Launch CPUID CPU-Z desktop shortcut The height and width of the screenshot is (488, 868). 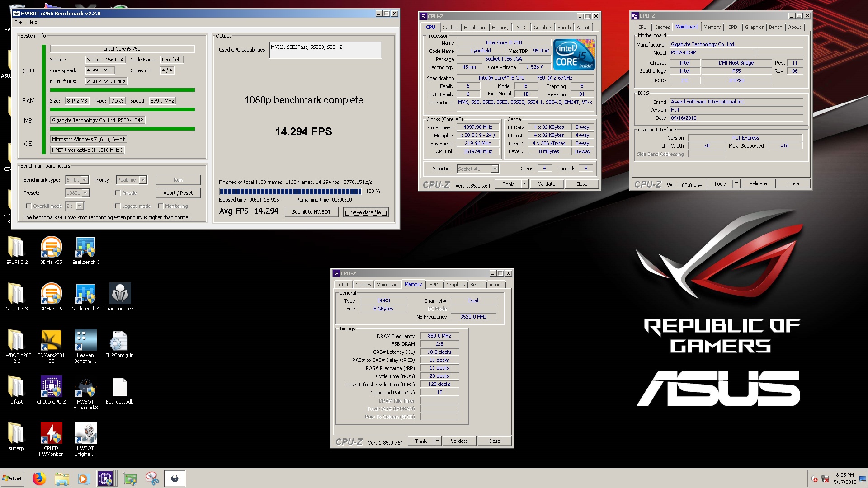51,390
